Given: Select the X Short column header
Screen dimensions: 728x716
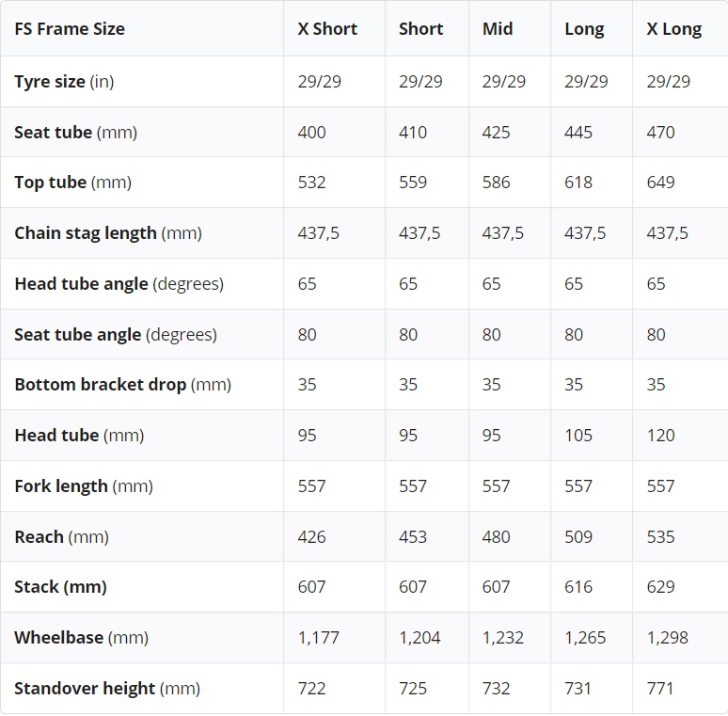Looking at the screenshot, I should pyautogui.click(x=327, y=29).
